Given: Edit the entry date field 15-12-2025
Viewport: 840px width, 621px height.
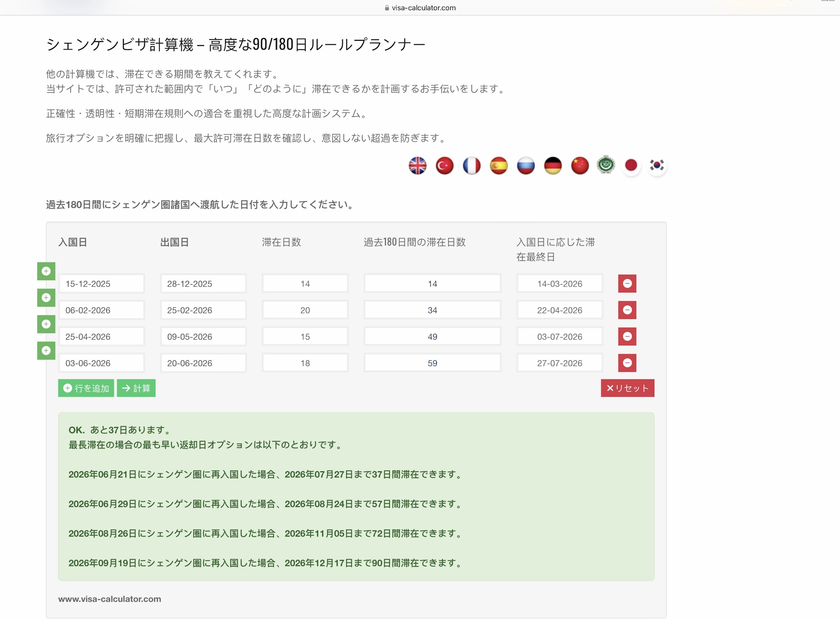Looking at the screenshot, I should [x=102, y=284].
